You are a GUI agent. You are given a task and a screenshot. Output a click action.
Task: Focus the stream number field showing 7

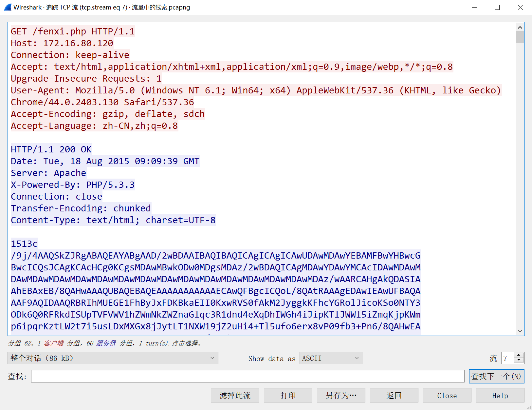pyautogui.click(x=508, y=358)
